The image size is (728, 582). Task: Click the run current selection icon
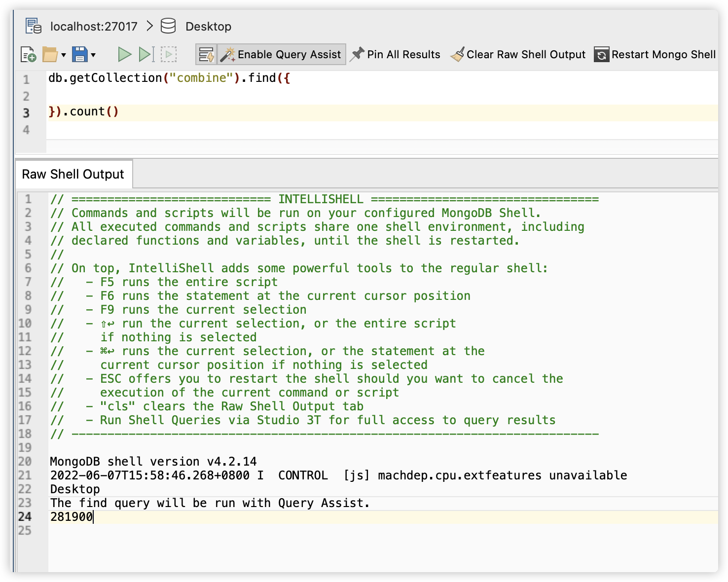[169, 54]
